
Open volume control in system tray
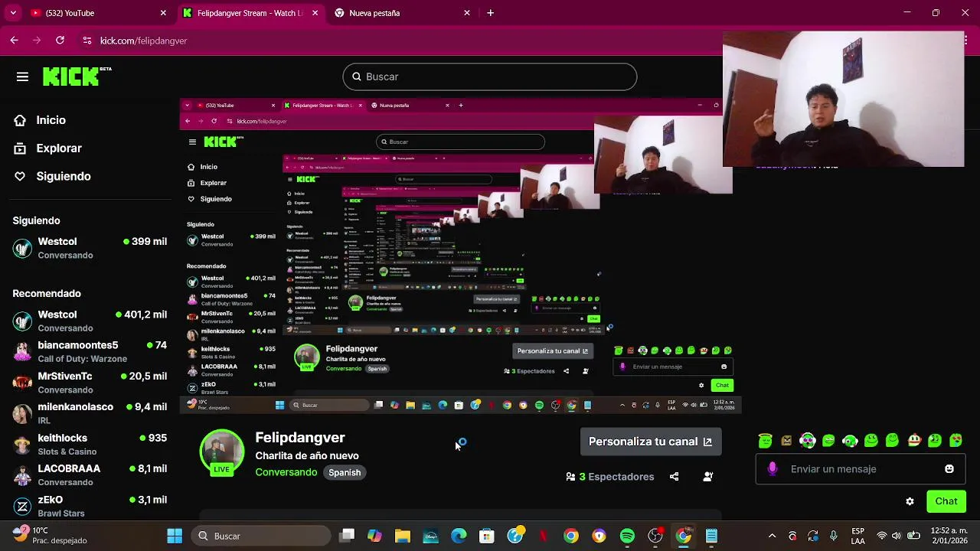pyautogui.click(x=897, y=536)
